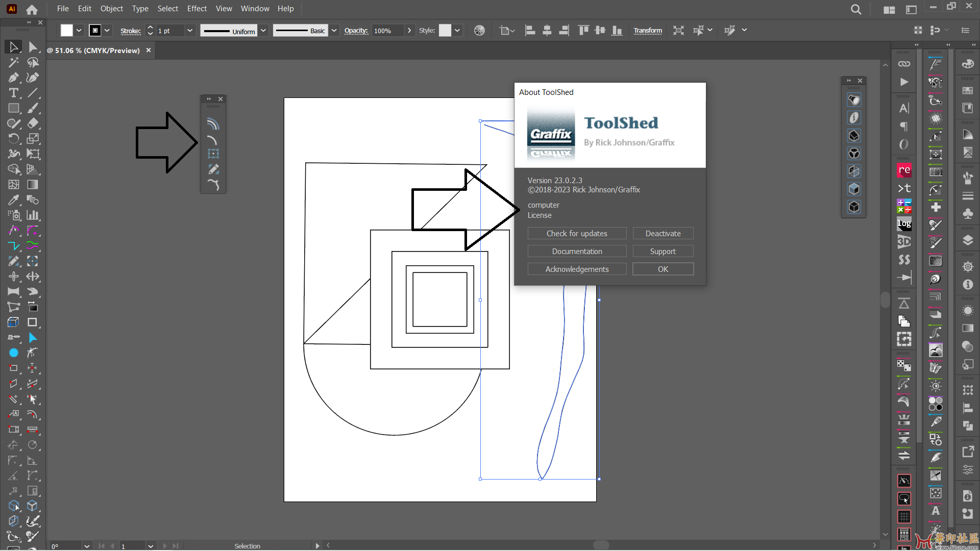Viewport: 980px width, 551px height.
Task: Select the Type tool
Action: (x=14, y=93)
